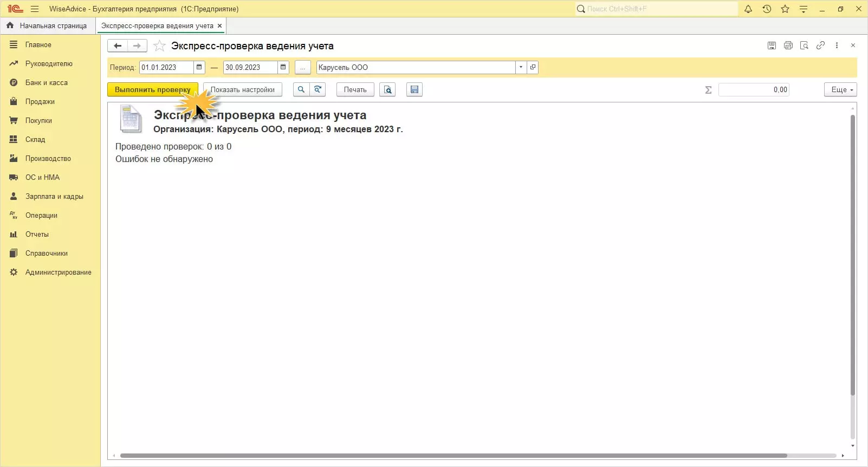Click the find next icon in toolbar

tap(318, 90)
